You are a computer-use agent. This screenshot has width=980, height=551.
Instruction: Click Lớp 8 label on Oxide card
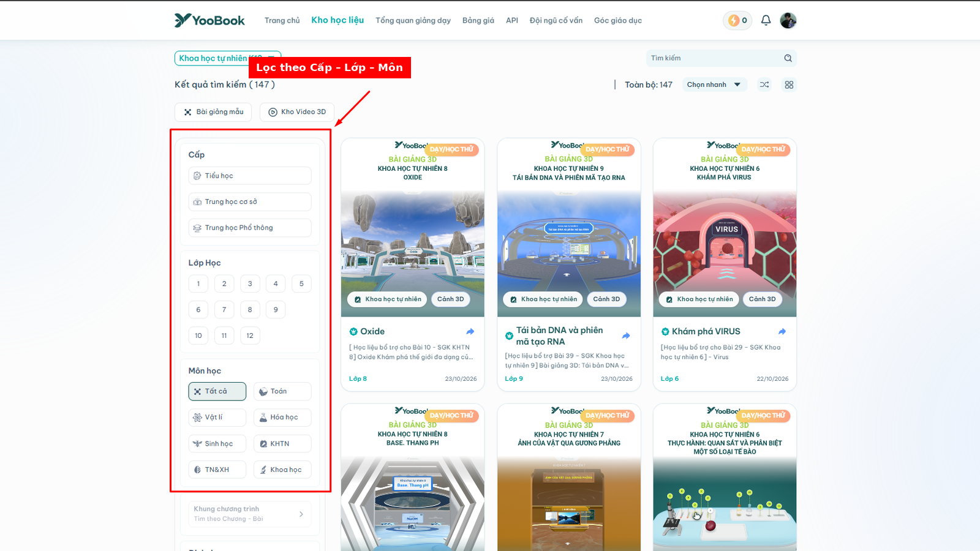coord(358,379)
